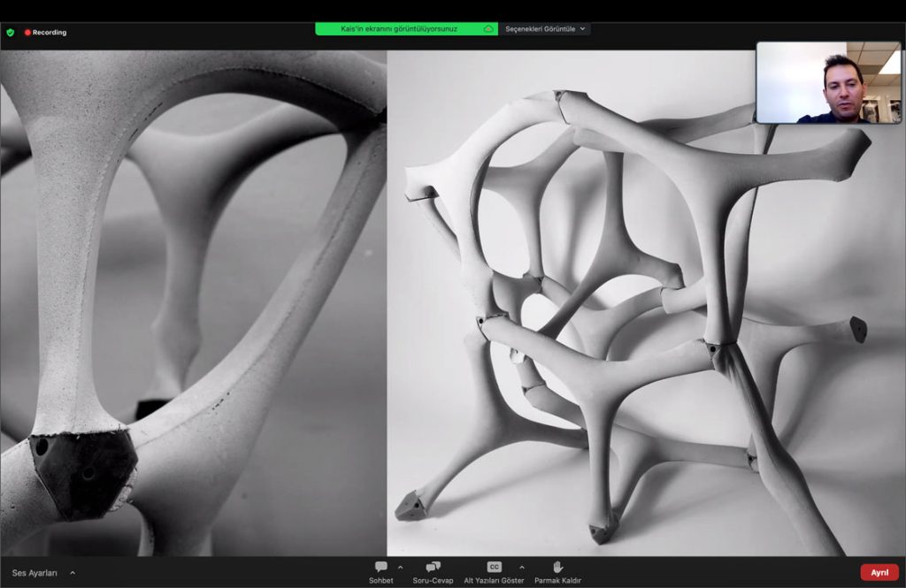Expand the caption options chevron
Viewport: 906px width, 588px height.
[x=522, y=568]
